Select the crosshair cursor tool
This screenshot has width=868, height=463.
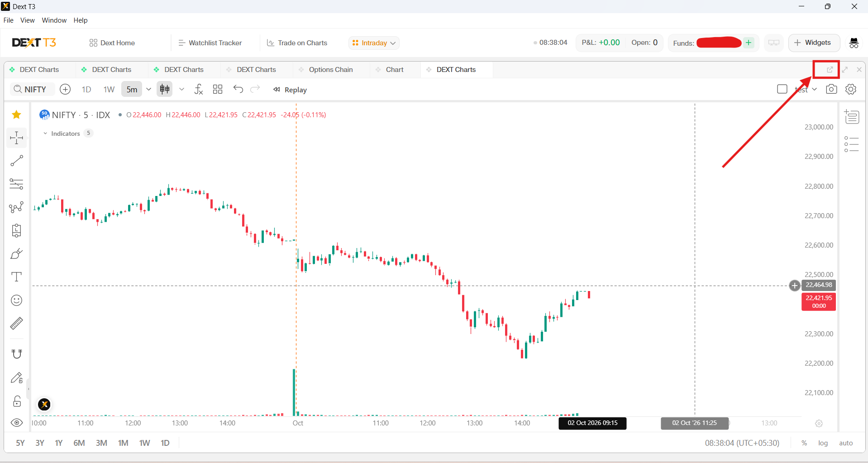click(x=17, y=138)
